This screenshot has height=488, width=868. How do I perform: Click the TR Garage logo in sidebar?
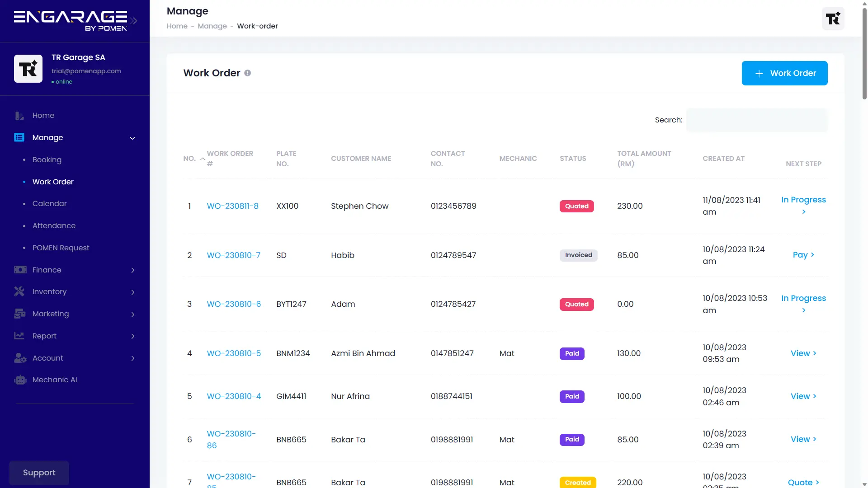(x=28, y=69)
